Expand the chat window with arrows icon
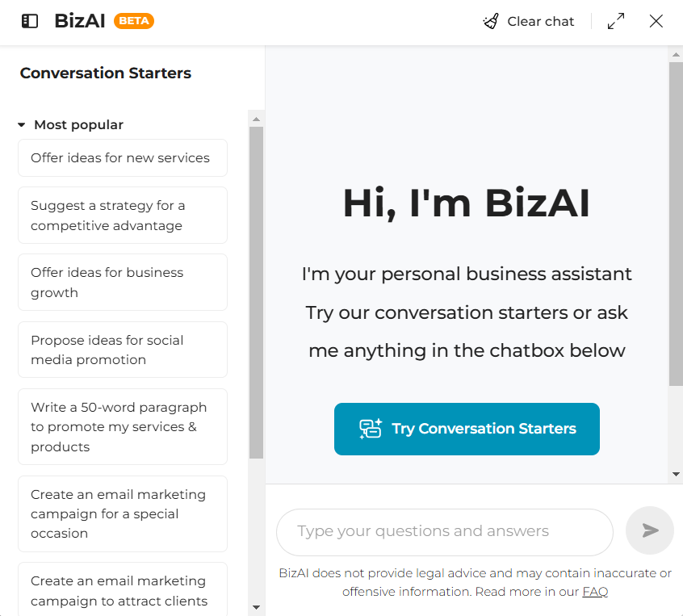The height and width of the screenshot is (616, 683). tap(616, 21)
